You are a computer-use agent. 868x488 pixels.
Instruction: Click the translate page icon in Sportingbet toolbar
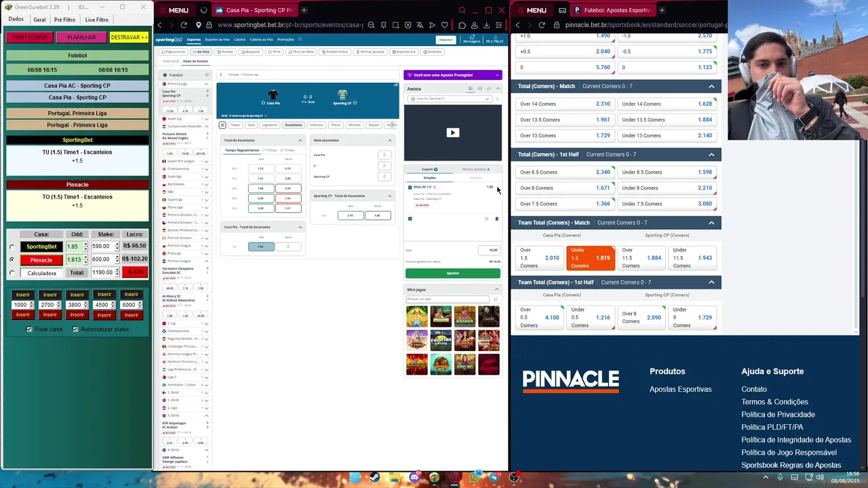(420, 25)
